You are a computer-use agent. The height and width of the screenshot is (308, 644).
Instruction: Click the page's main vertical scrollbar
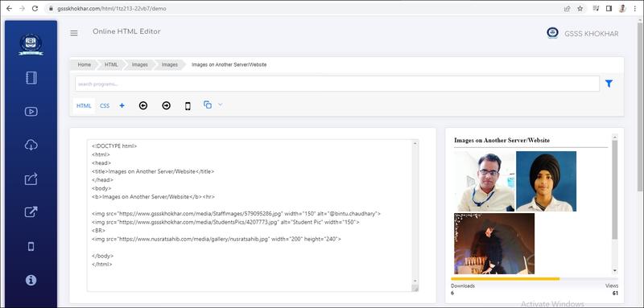click(641, 106)
